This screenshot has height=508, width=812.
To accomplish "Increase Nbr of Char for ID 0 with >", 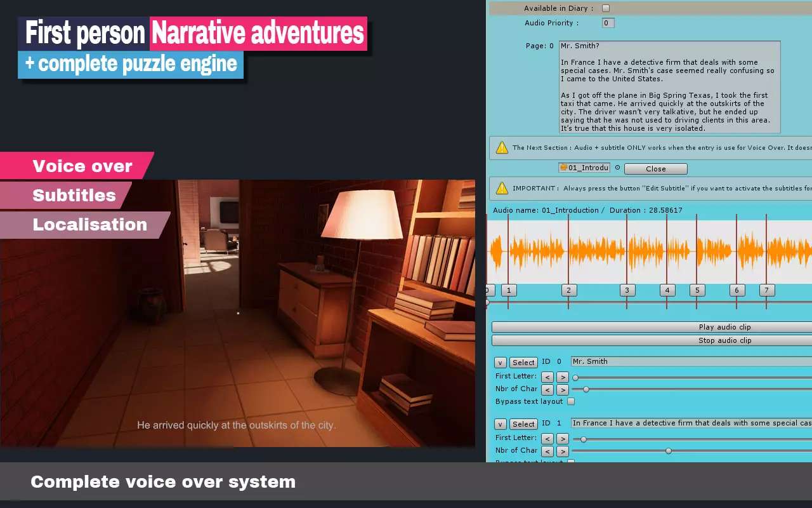I will pos(563,390).
